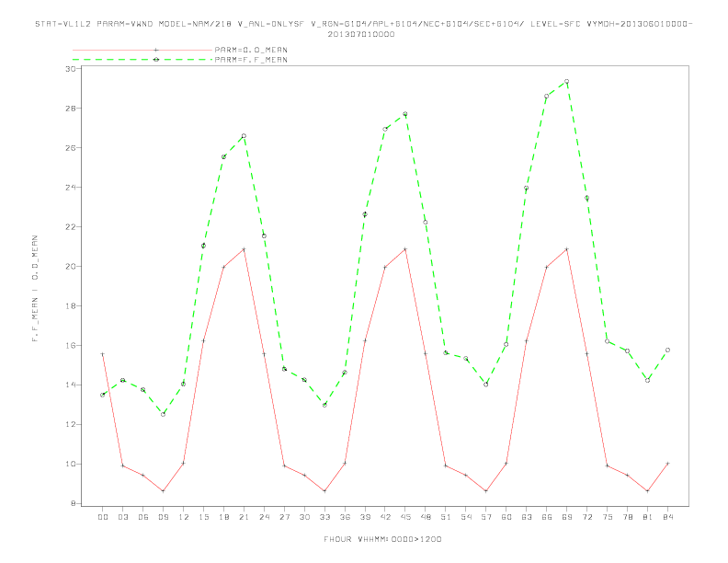Click the F.F_MEAN | O.O_MEAN y-axis label
Screen dimensions: 728x563
pos(35,289)
